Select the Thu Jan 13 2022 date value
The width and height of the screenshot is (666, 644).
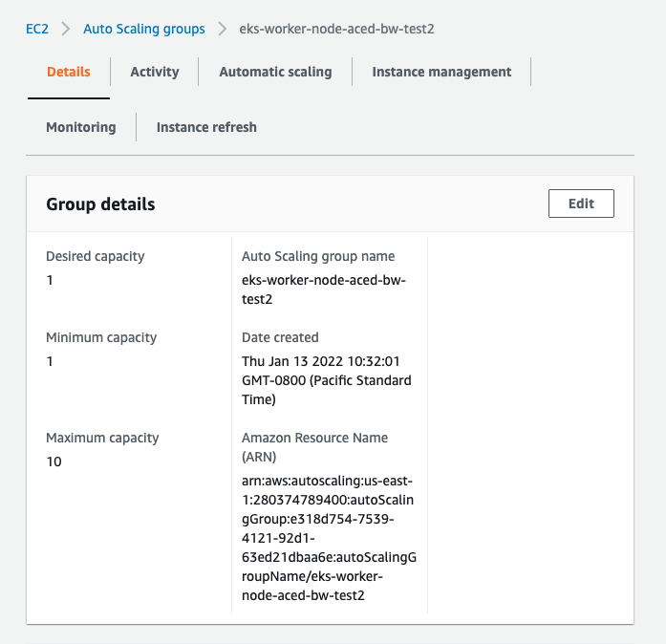tap(326, 380)
